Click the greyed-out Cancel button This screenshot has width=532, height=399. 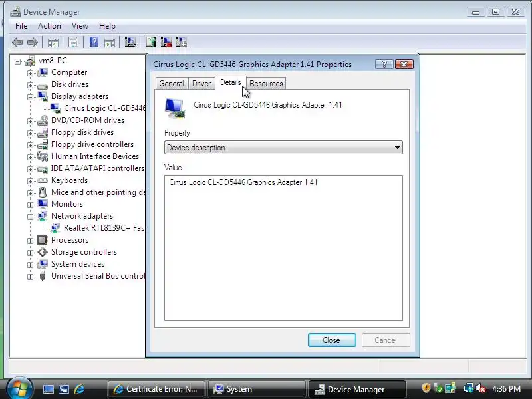(x=386, y=340)
